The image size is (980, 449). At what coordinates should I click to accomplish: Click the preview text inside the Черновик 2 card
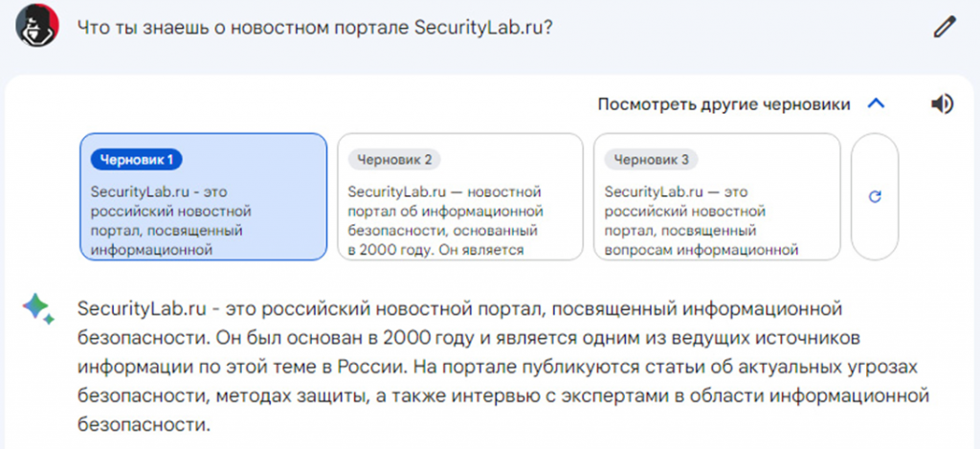click(x=446, y=221)
